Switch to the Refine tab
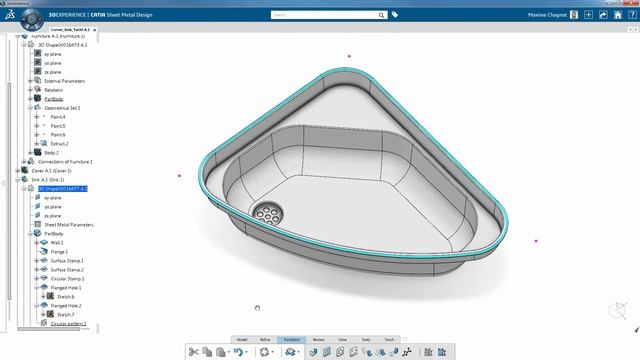Viewport: 640px width, 360px height. coord(265,340)
